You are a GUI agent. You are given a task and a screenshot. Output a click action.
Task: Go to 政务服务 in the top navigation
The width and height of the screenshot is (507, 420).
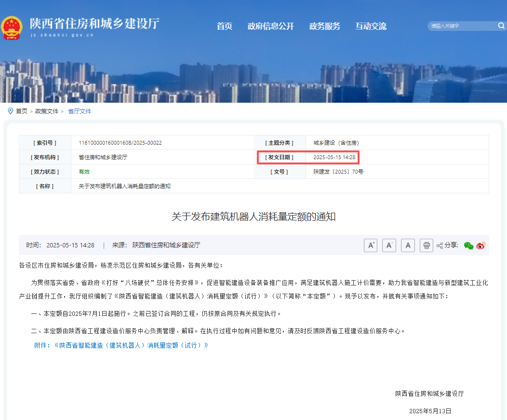click(x=324, y=26)
